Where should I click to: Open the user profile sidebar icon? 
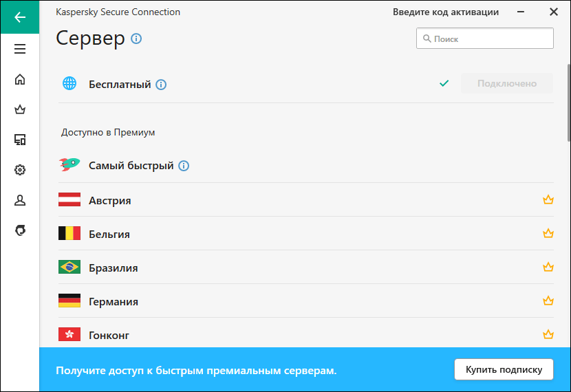coord(19,200)
